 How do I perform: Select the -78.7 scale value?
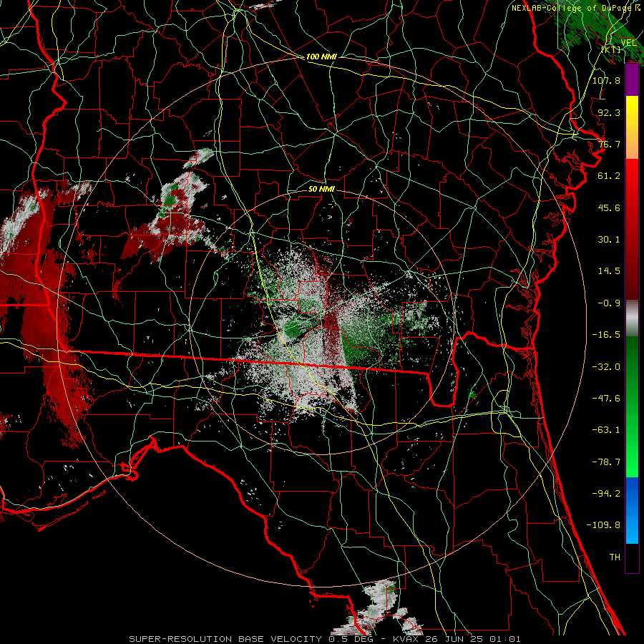coord(606,462)
